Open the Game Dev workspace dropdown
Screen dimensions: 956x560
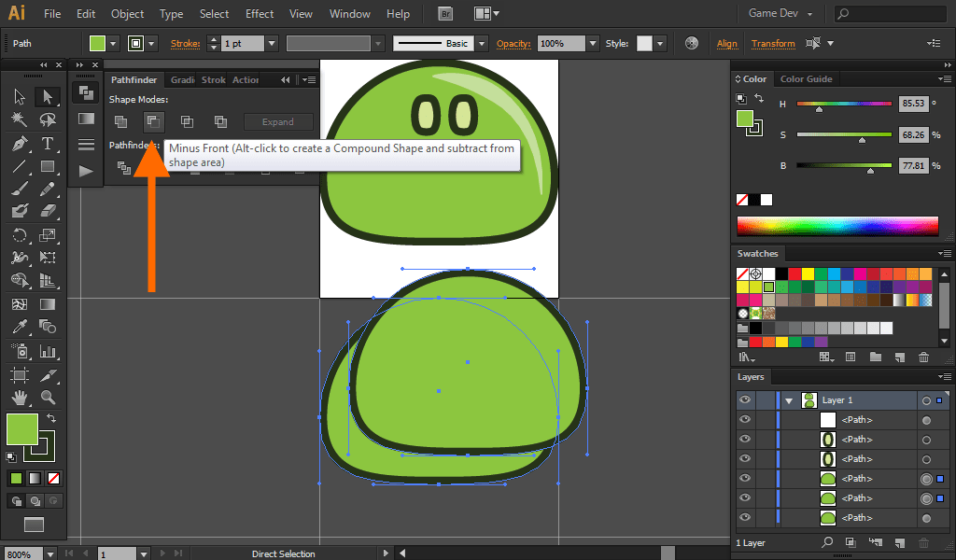tap(780, 14)
